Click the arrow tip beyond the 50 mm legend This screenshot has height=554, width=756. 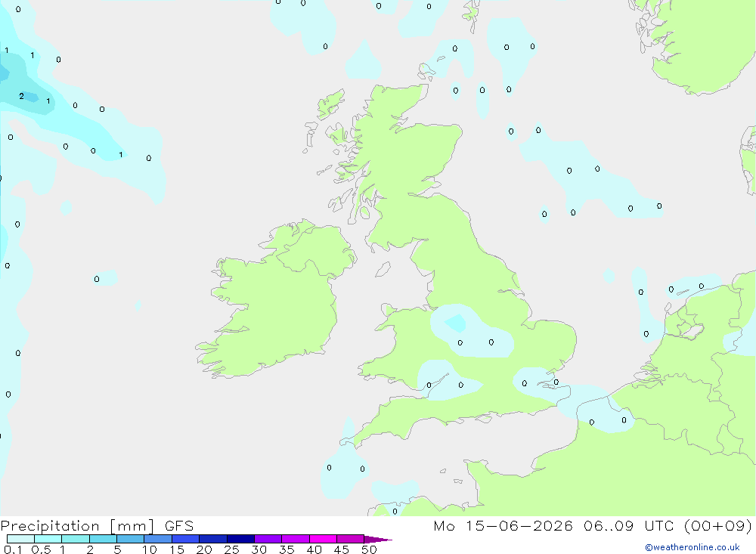coord(378,539)
